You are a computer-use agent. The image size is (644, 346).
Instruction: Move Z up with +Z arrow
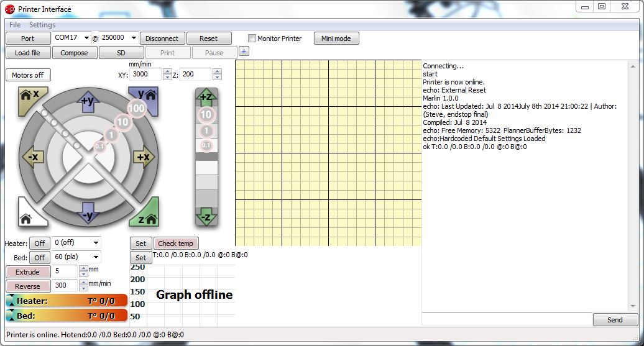206,98
